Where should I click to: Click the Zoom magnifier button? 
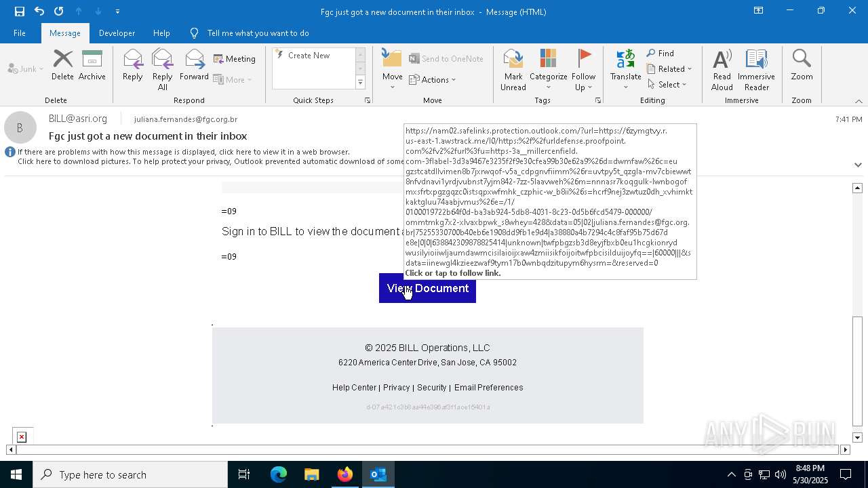(x=802, y=65)
